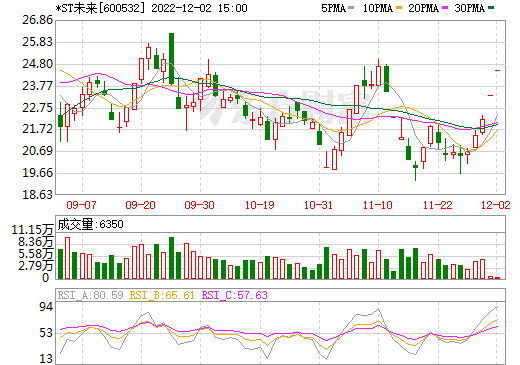
Task: Click the RSI axis label 13
Action: pyautogui.click(x=46, y=359)
